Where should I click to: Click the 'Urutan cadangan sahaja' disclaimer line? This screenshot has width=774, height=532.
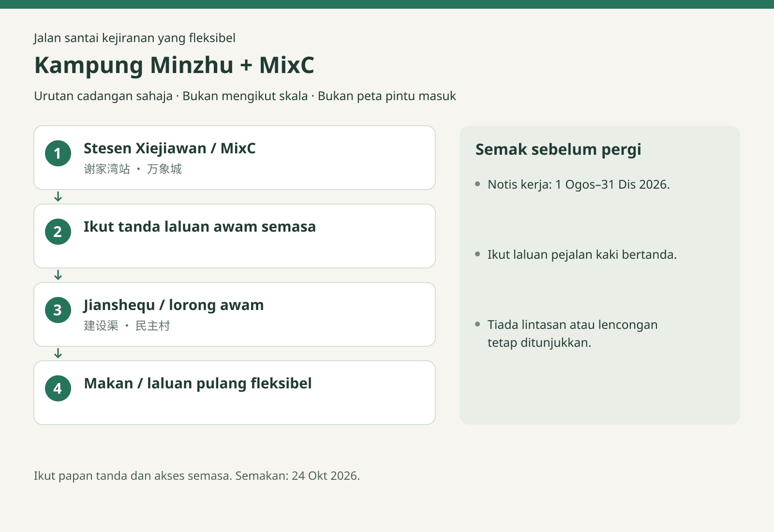coord(245,96)
